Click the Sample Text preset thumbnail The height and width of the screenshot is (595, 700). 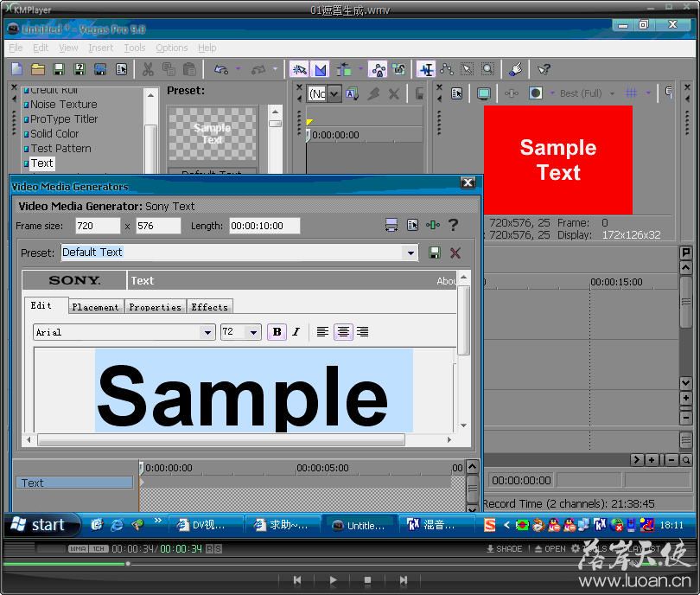212,133
